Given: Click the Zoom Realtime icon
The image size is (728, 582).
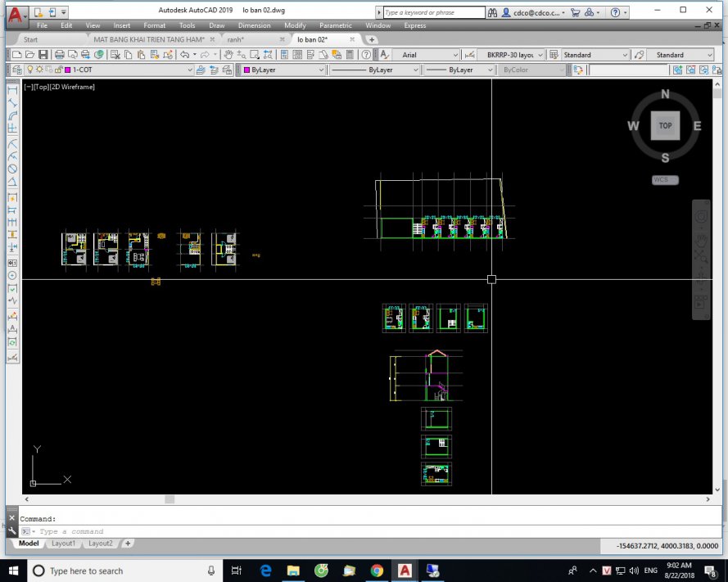Looking at the screenshot, I should 241,55.
